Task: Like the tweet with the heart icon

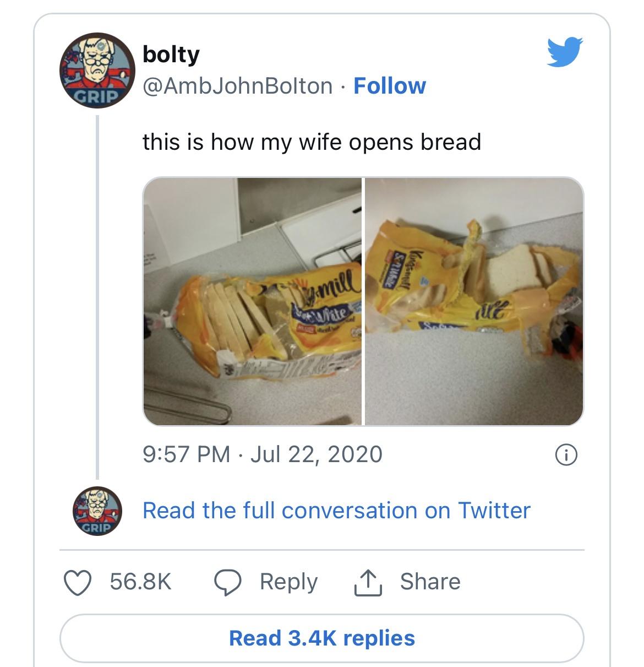Action: click(x=78, y=583)
